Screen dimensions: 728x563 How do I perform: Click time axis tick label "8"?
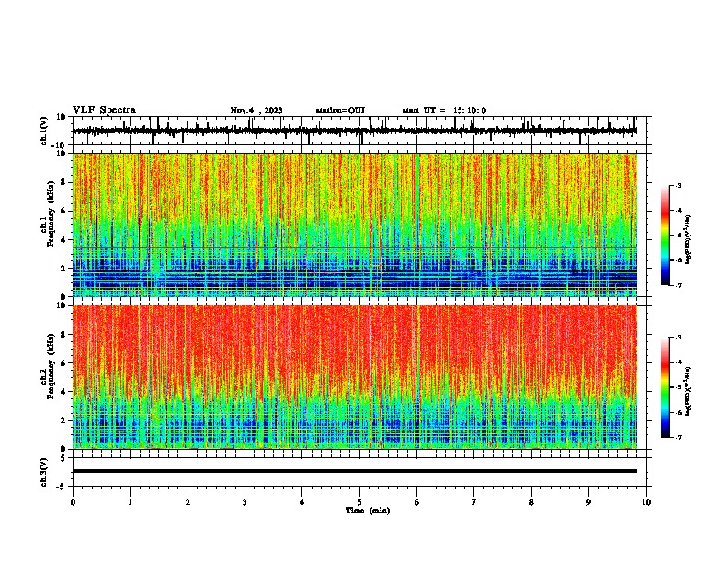531,502
